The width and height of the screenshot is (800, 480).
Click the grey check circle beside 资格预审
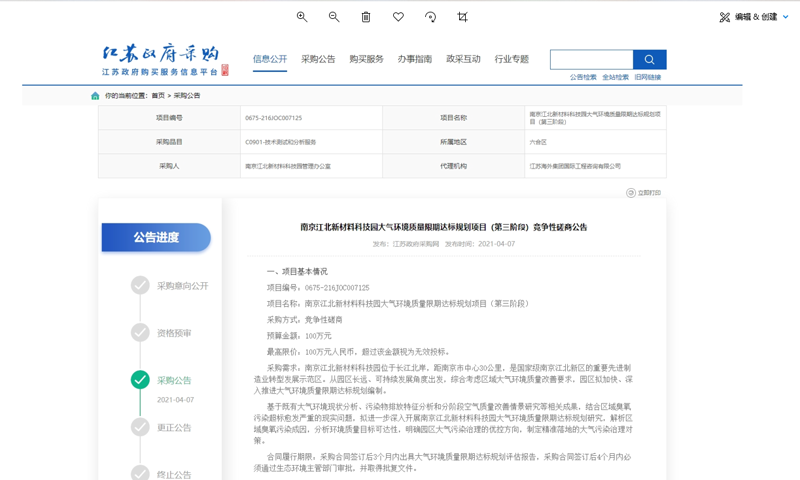pyautogui.click(x=140, y=333)
